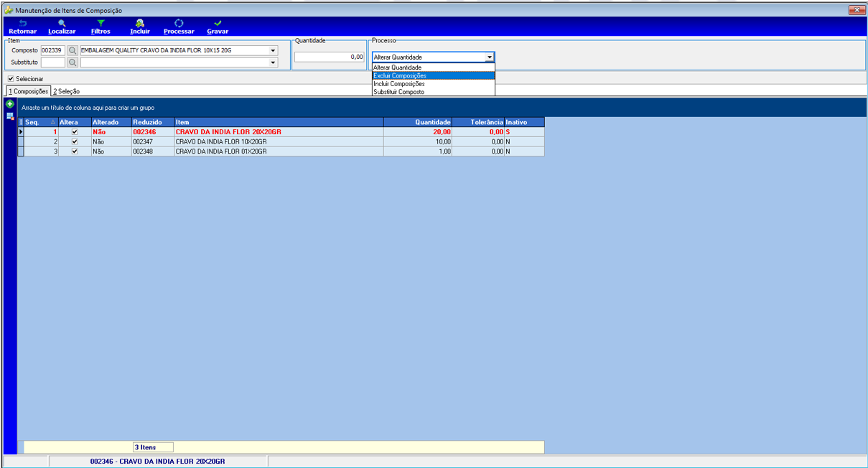
Task: Click the grid selector icon left of Seq.
Action: pos(21,122)
